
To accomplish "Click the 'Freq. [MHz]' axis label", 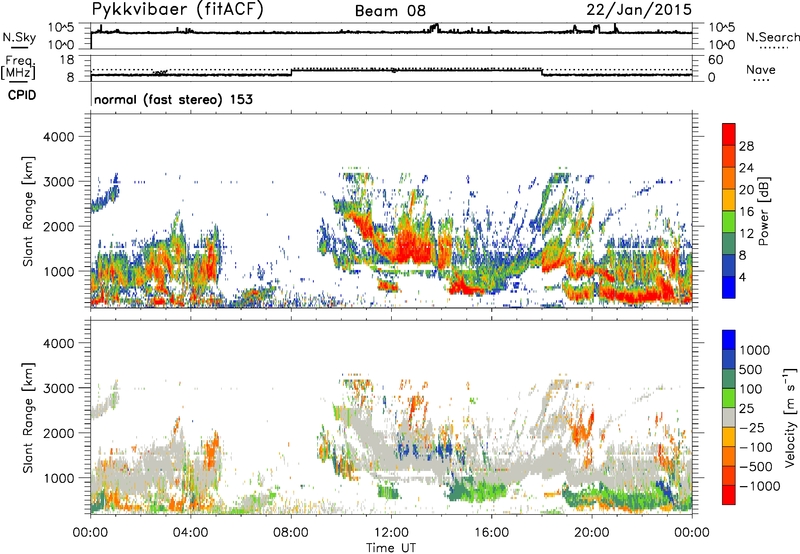I will point(19,67).
